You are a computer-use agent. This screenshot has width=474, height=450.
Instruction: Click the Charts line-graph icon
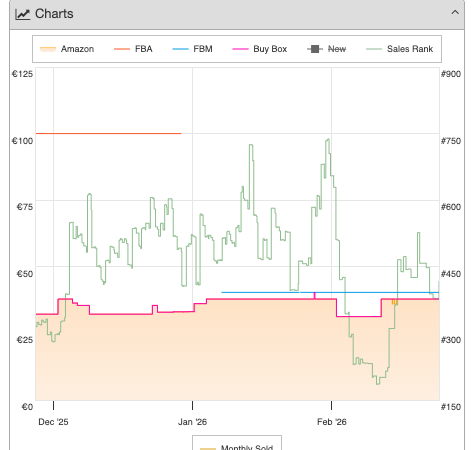(23, 14)
